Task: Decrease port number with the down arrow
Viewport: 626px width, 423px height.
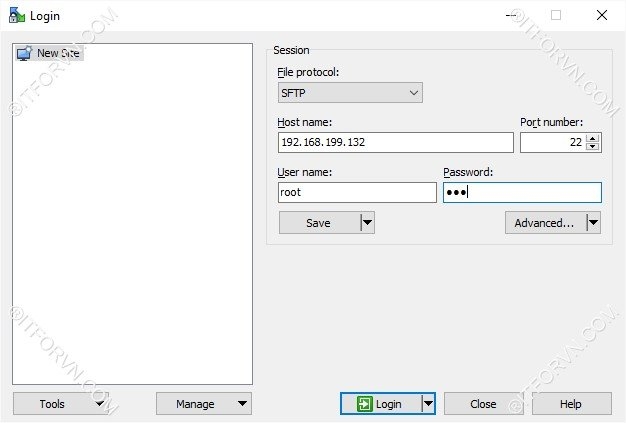Action: 593,148
